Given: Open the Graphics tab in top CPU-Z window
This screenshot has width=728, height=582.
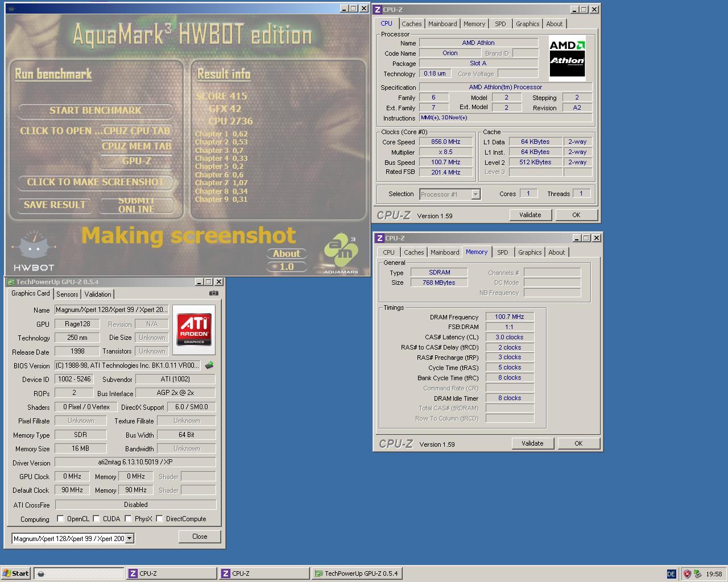Looking at the screenshot, I should click(x=528, y=24).
